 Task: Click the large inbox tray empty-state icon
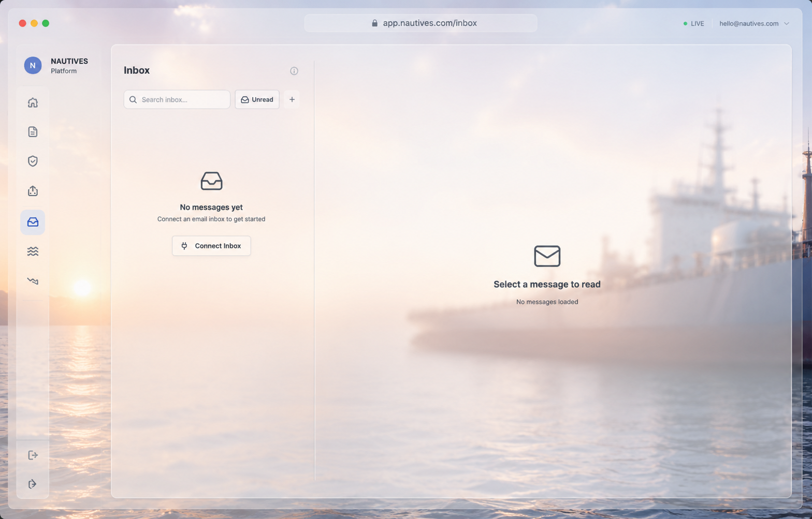[211, 181]
